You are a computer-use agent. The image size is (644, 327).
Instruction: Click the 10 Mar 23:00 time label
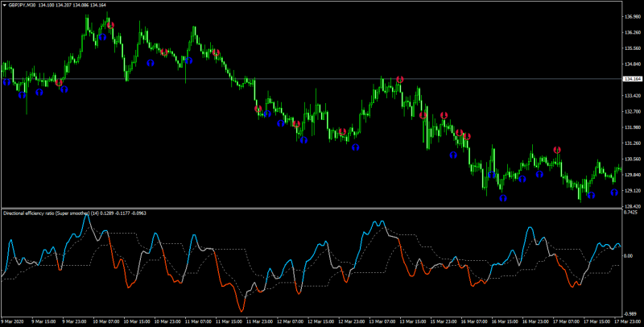pos(167,321)
